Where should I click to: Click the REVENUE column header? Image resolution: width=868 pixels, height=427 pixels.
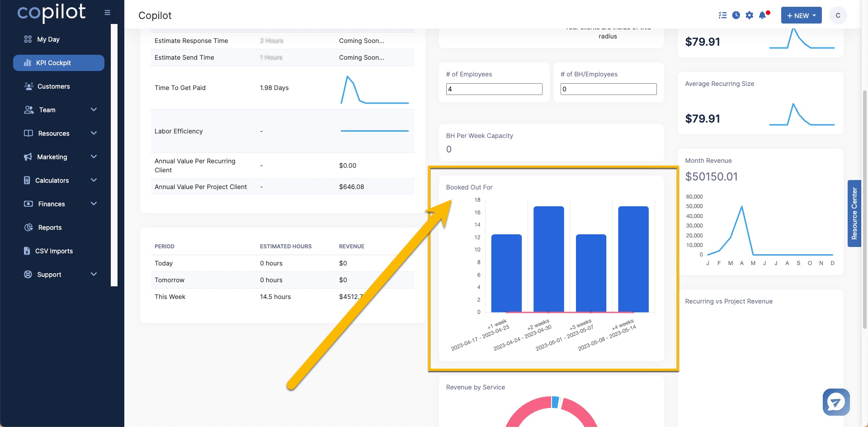click(x=352, y=247)
